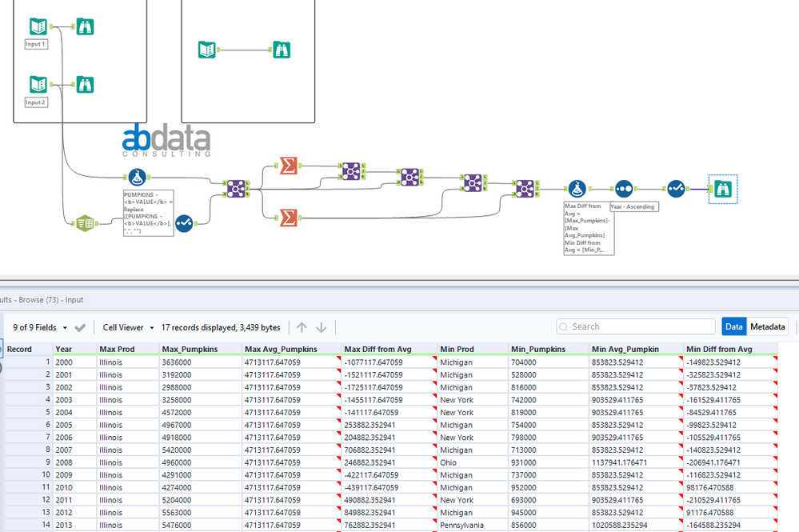This screenshot has width=799, height=532.
Task: Select the third Join tool
Action: [x=409, y=177]
